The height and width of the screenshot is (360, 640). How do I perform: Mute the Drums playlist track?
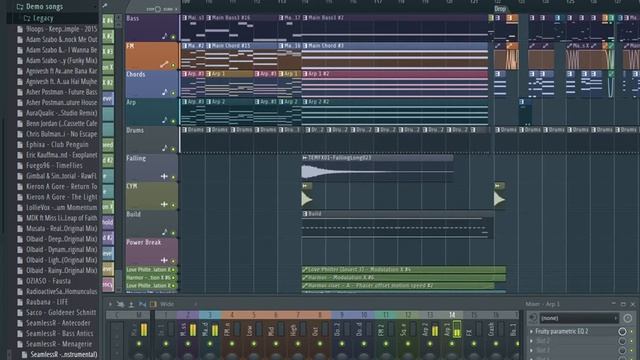pos(173,149)
